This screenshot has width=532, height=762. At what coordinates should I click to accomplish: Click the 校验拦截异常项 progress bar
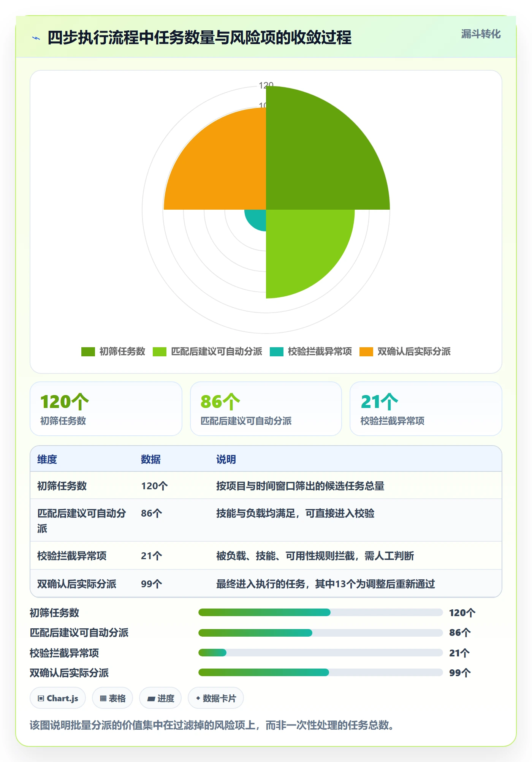click(x=320, y=653)
